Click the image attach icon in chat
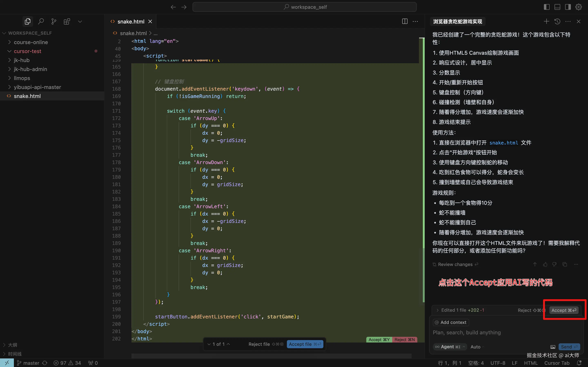The height and width of the screenshot is (367, 588). click(552, 347)
